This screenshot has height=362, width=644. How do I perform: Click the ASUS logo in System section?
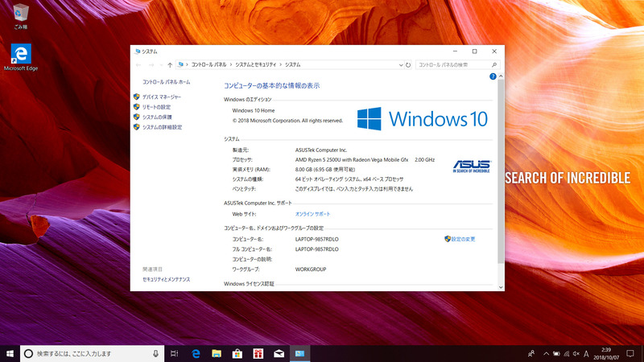click(x=472, y=167)
